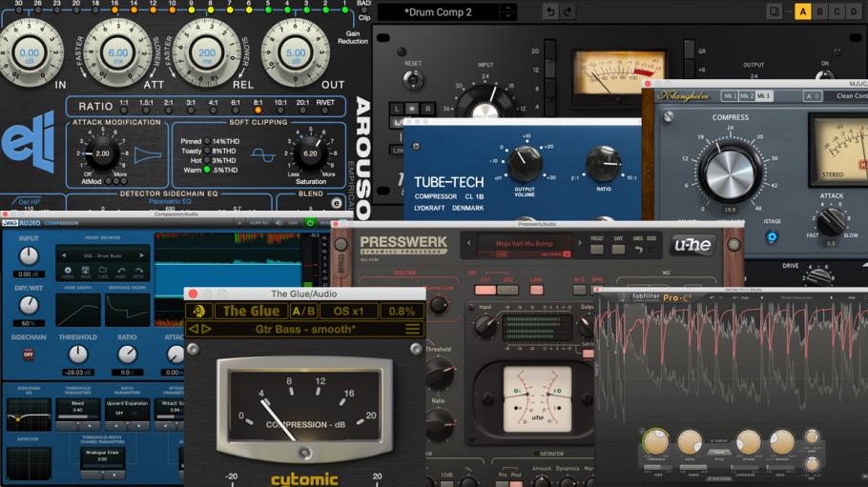Click the attack modification horn shape icon
The height and width of the screenshot is (487, 868).
tap(147, 155)
